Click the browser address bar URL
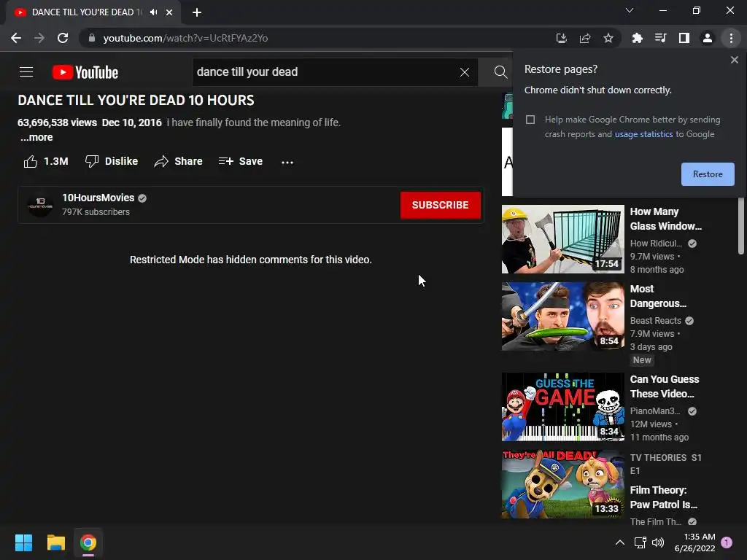The height and width of the screenshot is (560, 747). click(x=185, y=38)
